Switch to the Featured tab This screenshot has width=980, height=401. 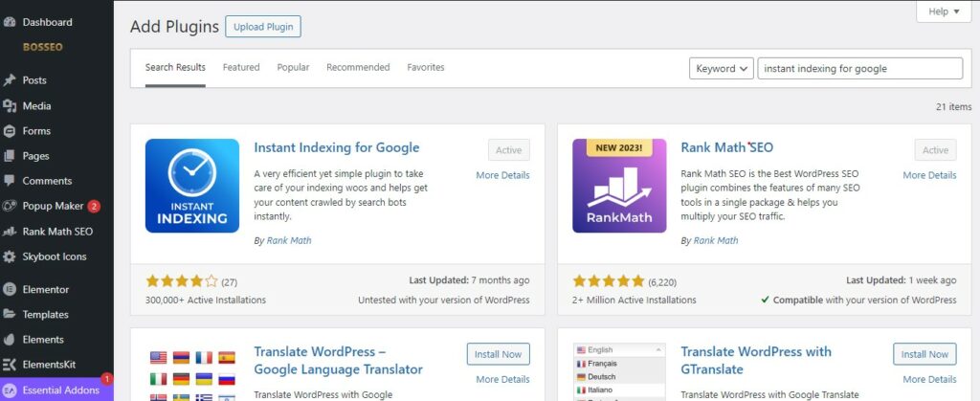pos(241,67)
